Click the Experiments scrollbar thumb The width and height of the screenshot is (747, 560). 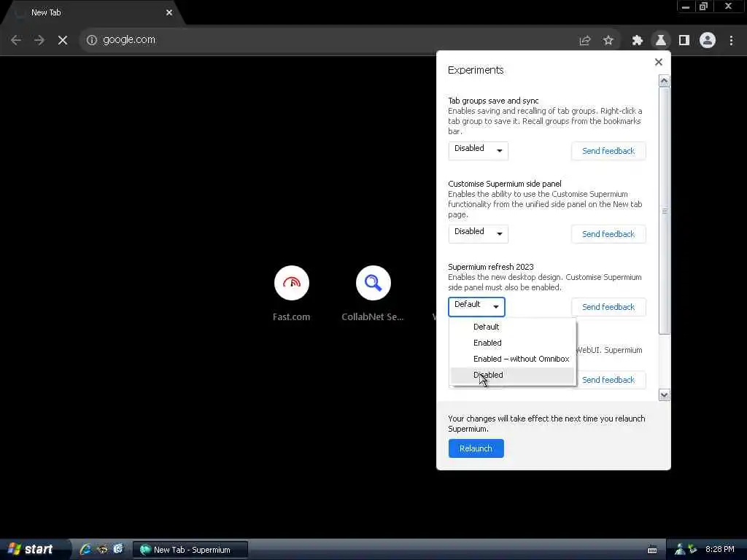point(664,211)
